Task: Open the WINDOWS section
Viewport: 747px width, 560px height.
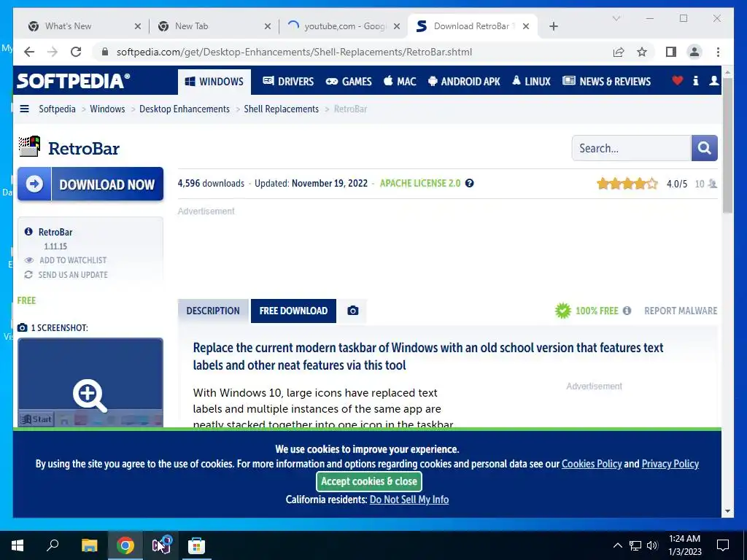Action: pyautogui.click(x=214, y=82)
